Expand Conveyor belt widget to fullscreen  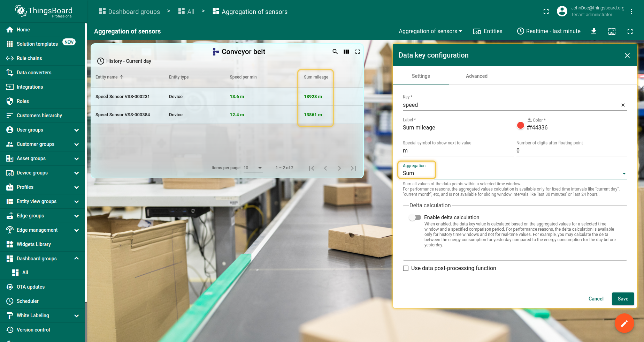pos(358,52)
